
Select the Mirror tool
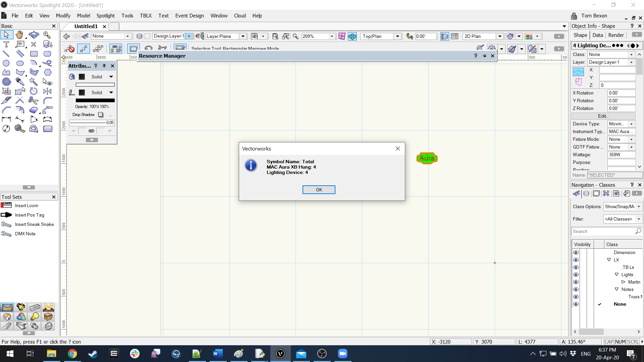pyautogui.click(x=47, y=91)
